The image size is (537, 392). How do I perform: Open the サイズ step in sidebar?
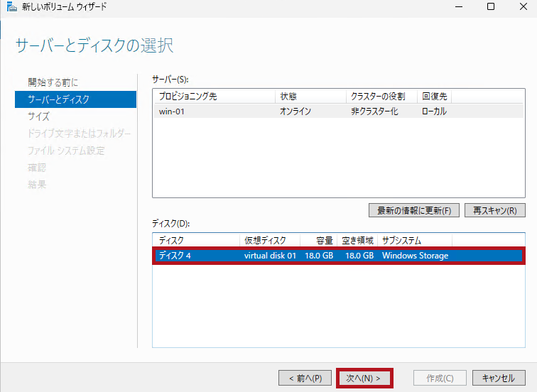(38, 116)
